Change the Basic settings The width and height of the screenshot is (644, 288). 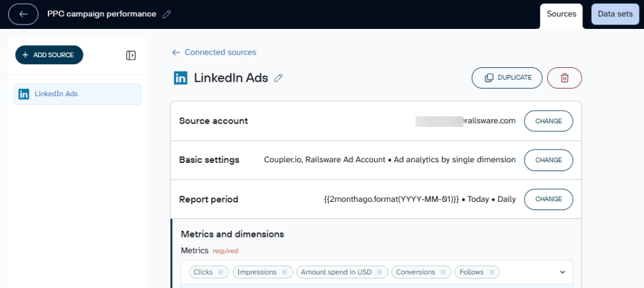click(x=548, y=160)
